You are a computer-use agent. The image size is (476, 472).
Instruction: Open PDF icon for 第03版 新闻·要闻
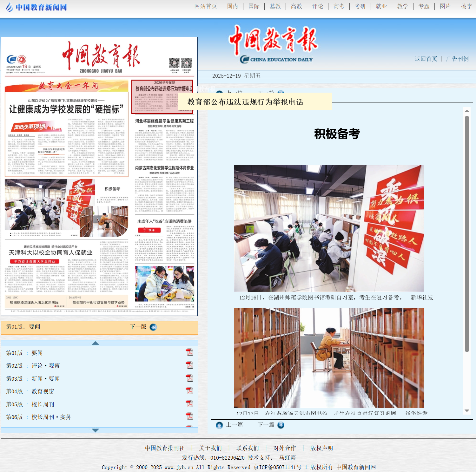pyautogui.click(x=189, y=378)
